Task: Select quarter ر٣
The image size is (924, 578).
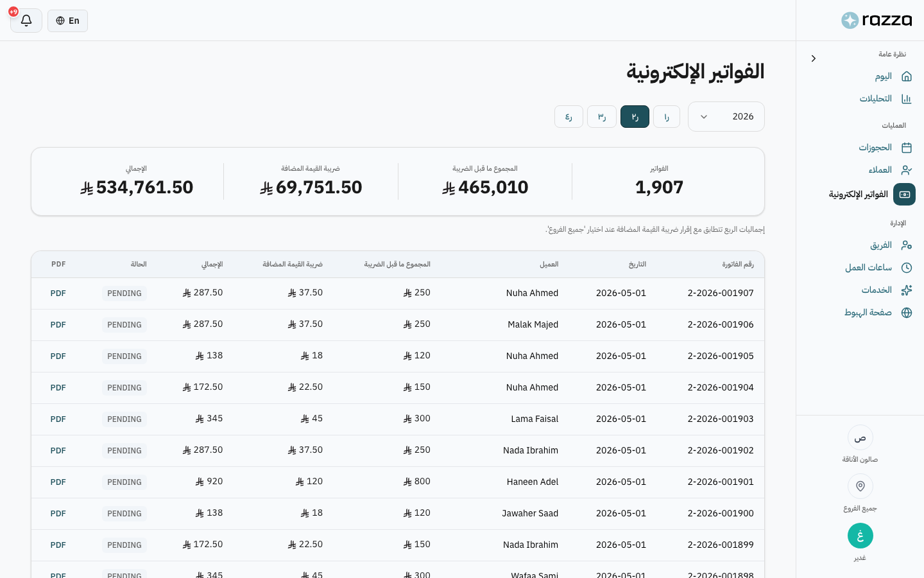Action: click(x=602, y=117)
